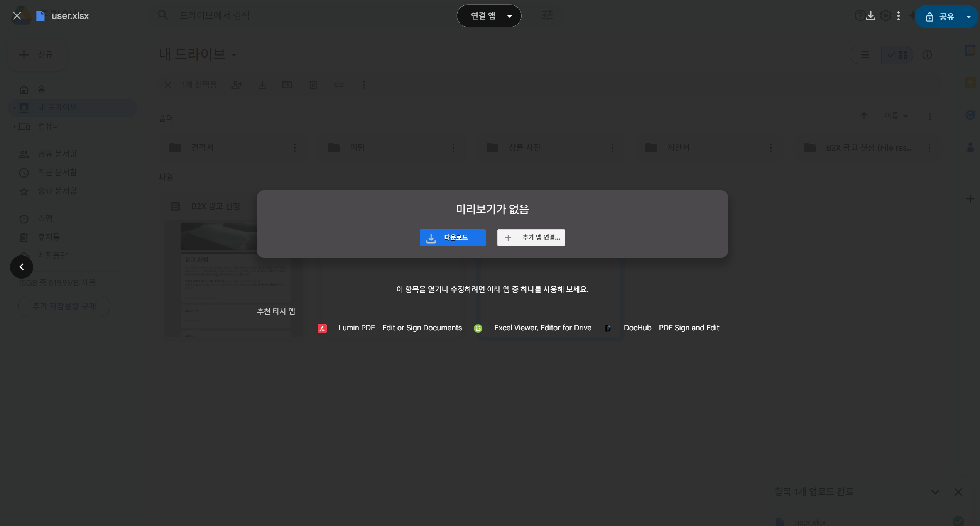Open 중요 문서함 in the dimmed sidebar

click(73, 191)
